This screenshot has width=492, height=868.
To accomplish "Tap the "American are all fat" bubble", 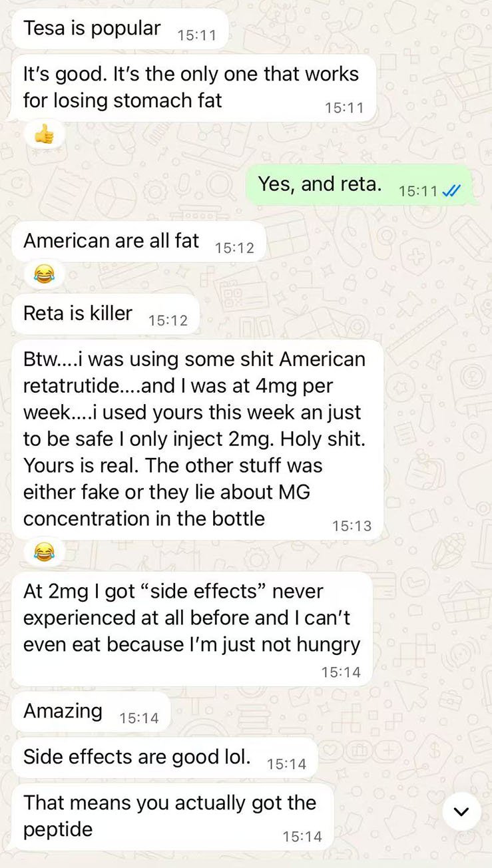I will click(x=139, y=242).
